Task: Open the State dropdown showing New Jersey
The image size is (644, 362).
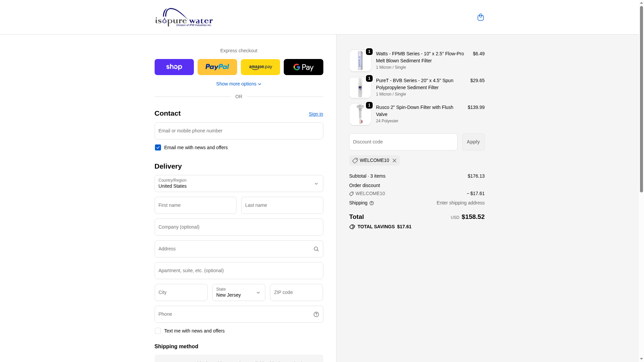Action: point(239,292)
